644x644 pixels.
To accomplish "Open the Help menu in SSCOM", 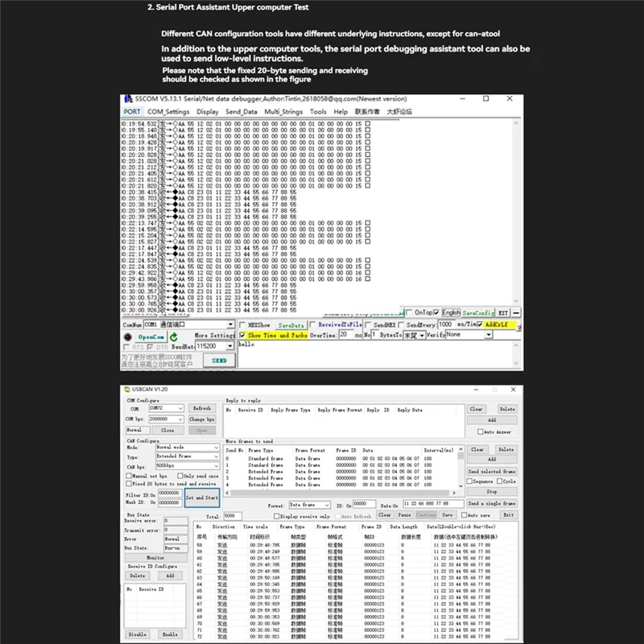I will click(x=341, y=112).
